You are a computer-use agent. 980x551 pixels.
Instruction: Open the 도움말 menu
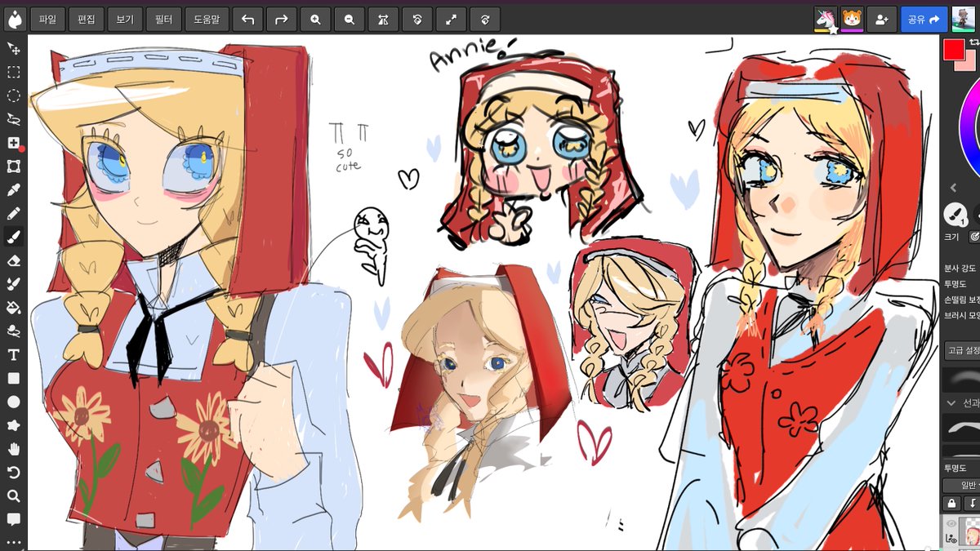pyautogui.click(x=207, y=20)
